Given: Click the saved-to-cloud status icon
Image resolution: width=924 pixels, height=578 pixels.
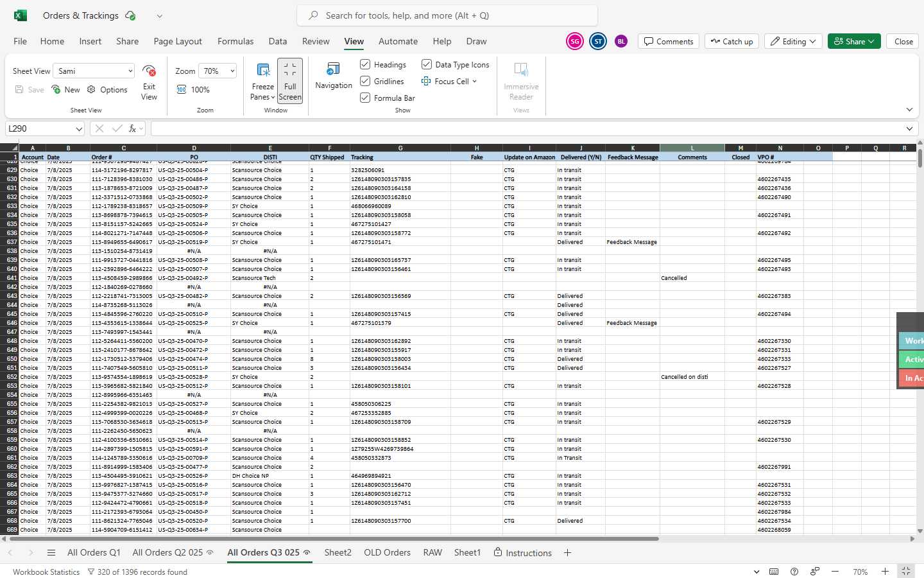Looking at the screenshot, I should (130, 15).
